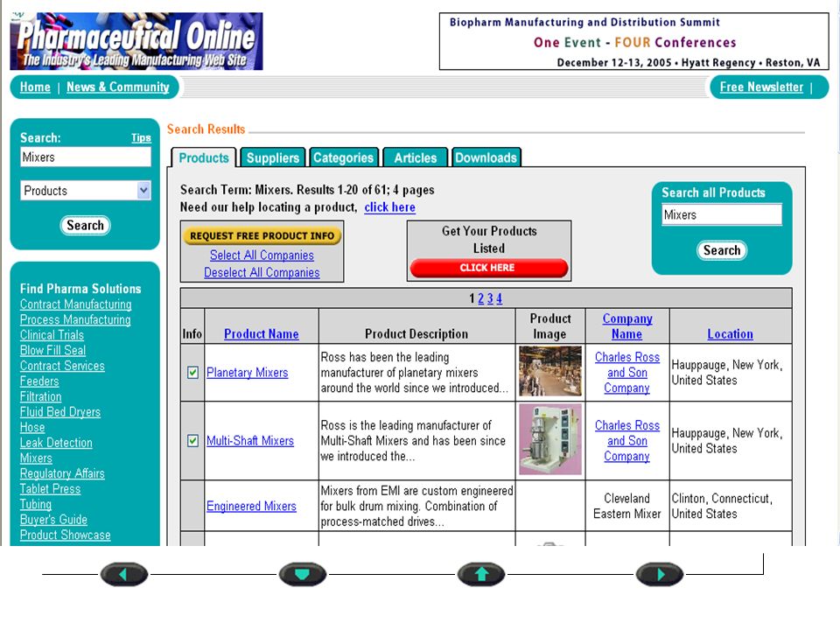Click the right arrow navigation button
Viewport: 840px width, 630px height.
(x=660, y=574)
